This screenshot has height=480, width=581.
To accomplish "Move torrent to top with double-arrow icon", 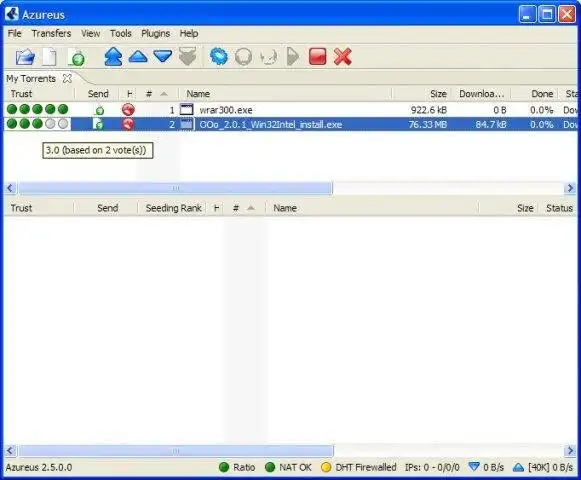I will click(x=113, y=57).
